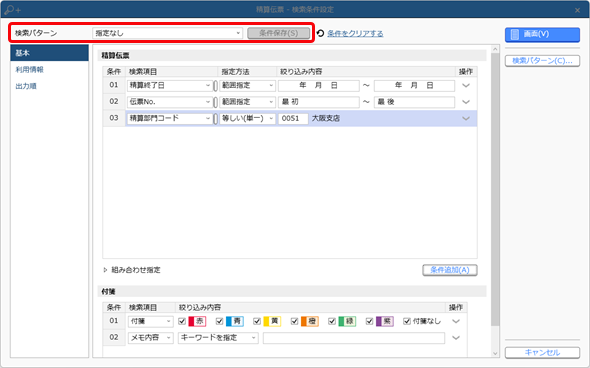Open operations chevron for condition 03 精算部門コード
590x368 pixels.
point(466,119)
